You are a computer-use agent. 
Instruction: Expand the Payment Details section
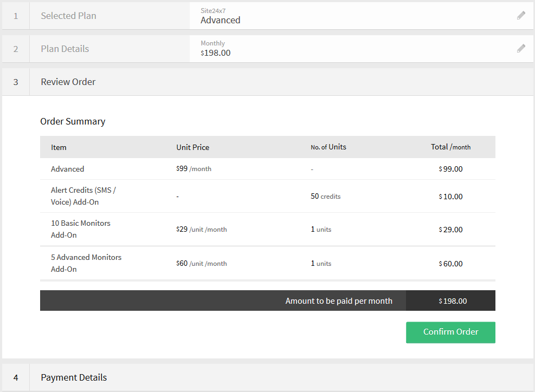point(74,377)
